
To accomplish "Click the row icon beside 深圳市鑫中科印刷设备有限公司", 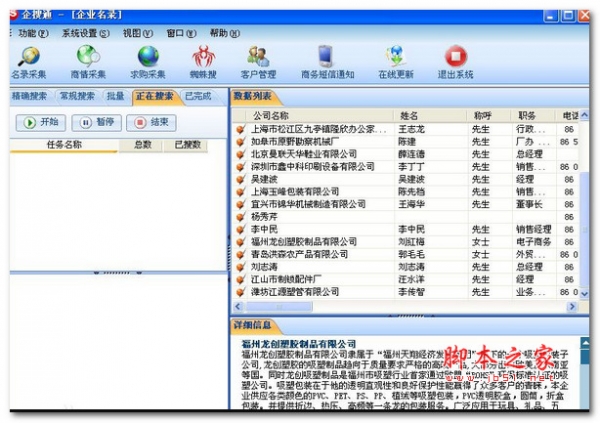I will 240,167.
